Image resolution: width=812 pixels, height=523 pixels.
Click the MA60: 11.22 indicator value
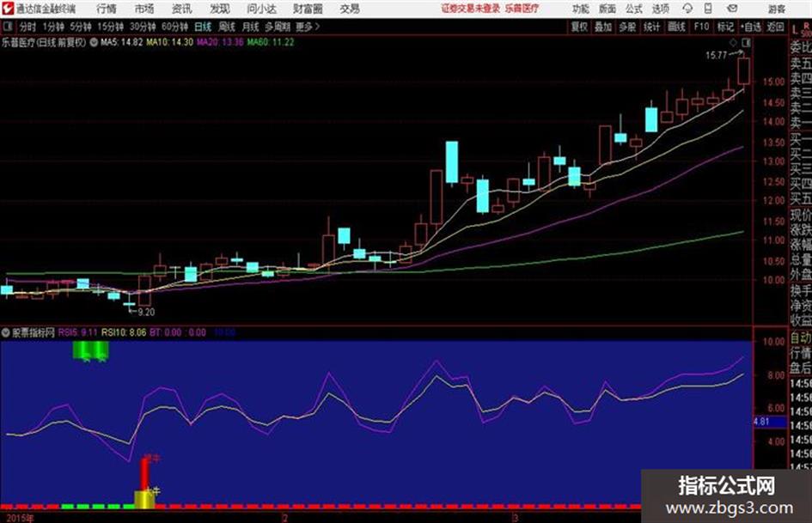pos(271,42)
